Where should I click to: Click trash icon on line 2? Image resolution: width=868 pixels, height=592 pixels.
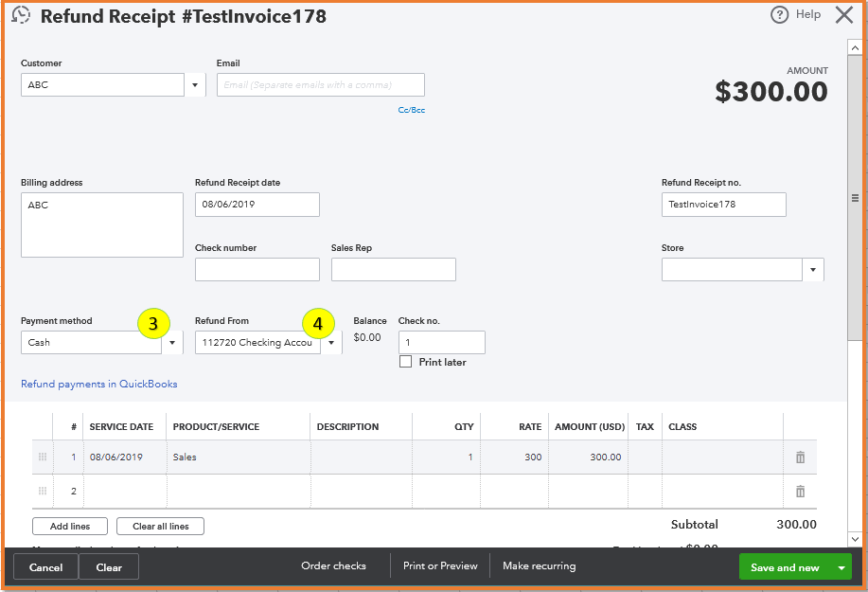coord(800,492)
